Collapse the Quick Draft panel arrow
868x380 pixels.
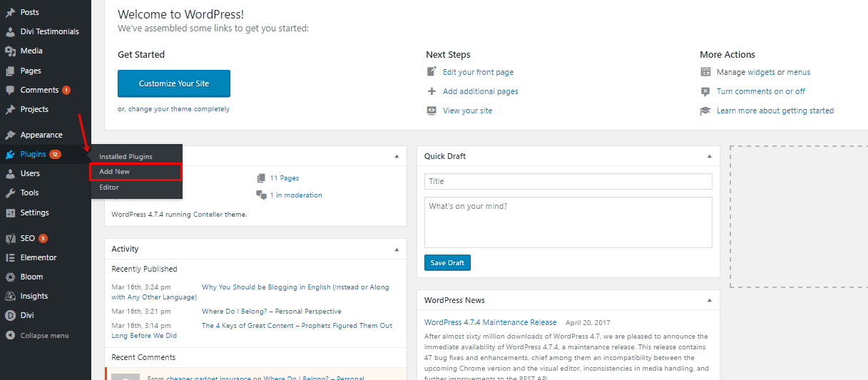click(x=709, y=156)
